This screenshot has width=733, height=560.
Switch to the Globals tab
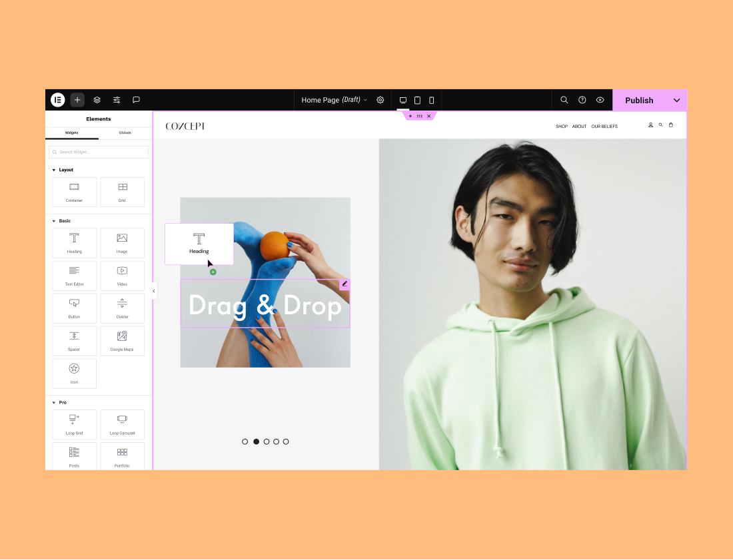[x=125, y=133]
